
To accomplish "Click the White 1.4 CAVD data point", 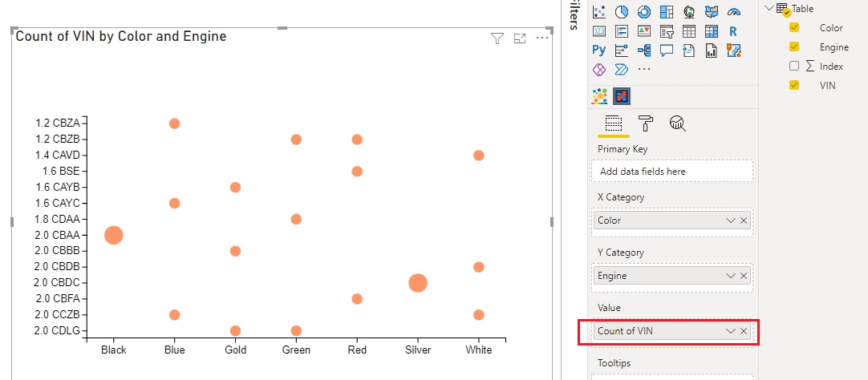I will [x=479, y=156].
